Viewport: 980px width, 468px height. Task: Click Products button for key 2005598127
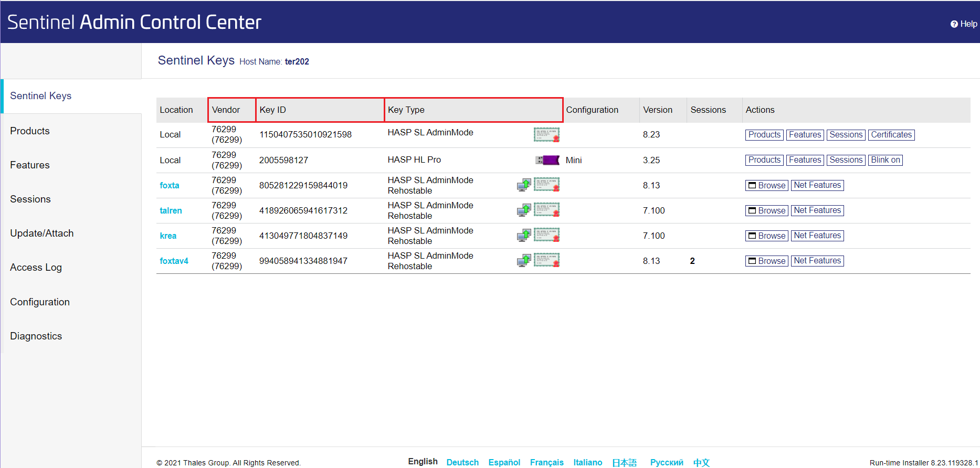pyautogui.click(x=764, y=160)
